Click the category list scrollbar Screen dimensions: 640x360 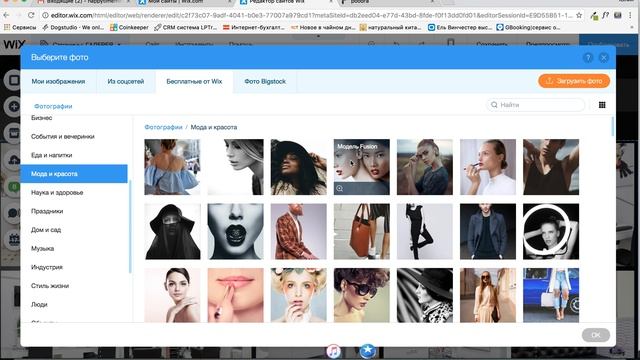click(x=130, y=227)
